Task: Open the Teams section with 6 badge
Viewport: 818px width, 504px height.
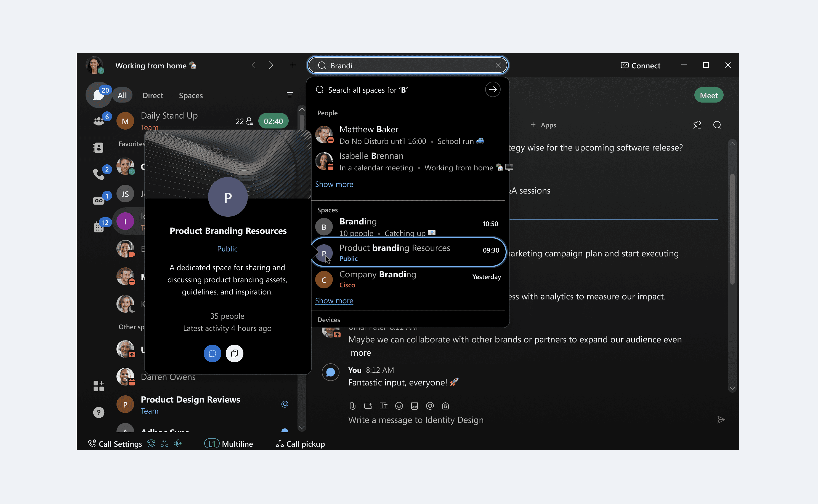Action: point(99,121)
